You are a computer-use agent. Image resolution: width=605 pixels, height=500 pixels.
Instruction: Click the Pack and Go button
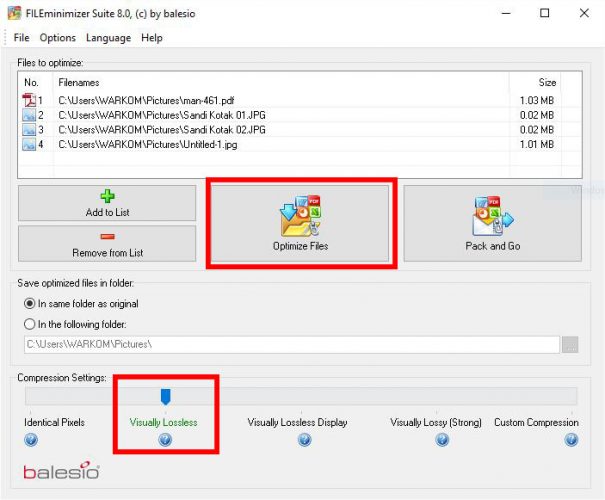pyautogui.click(x=493, y=223)
